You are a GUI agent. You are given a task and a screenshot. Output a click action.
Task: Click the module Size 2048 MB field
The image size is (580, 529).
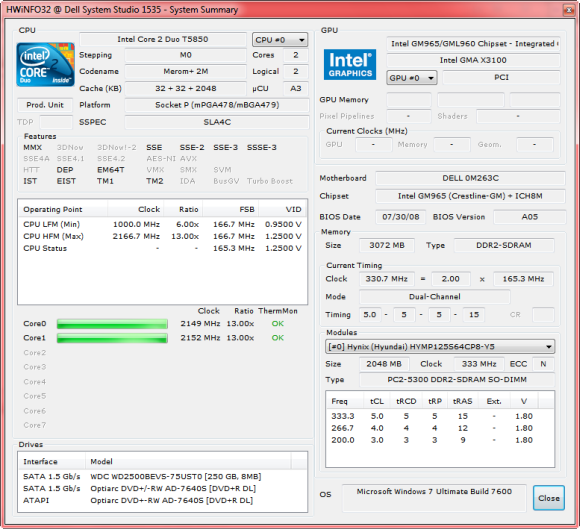click(384, 364)
